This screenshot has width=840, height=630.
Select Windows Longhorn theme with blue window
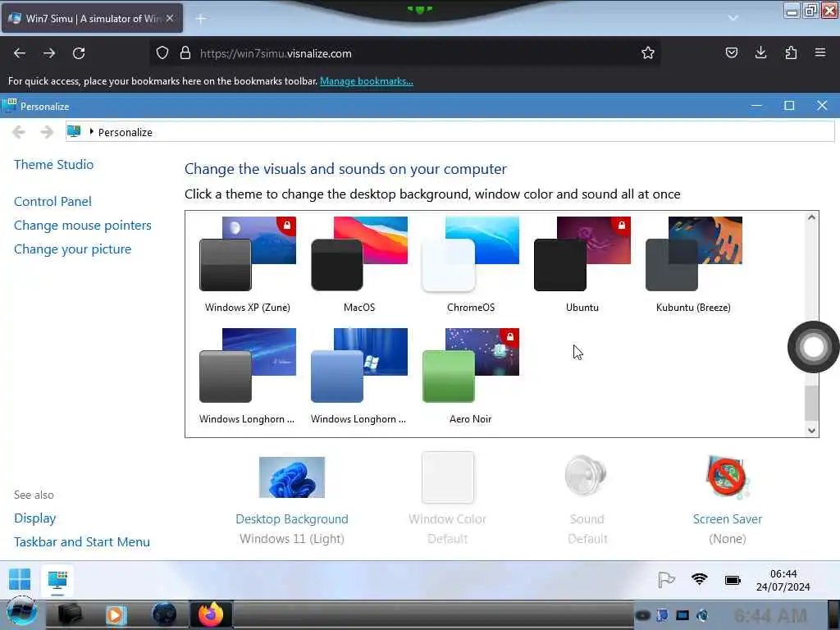tap(359, 376)
